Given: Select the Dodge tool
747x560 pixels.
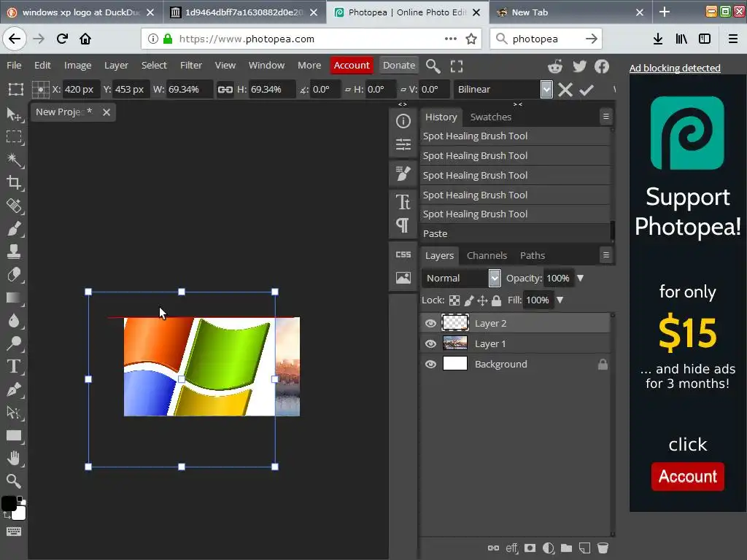Looking at the screenshot, I should click(x=14, y=343).
